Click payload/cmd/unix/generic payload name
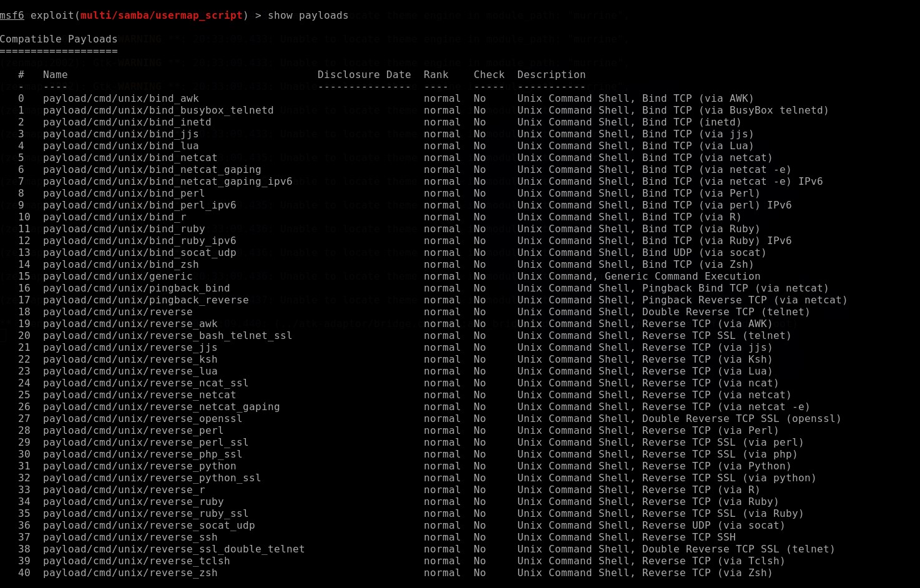This screenshot has width=920, height=588. (x=117, y=277)
